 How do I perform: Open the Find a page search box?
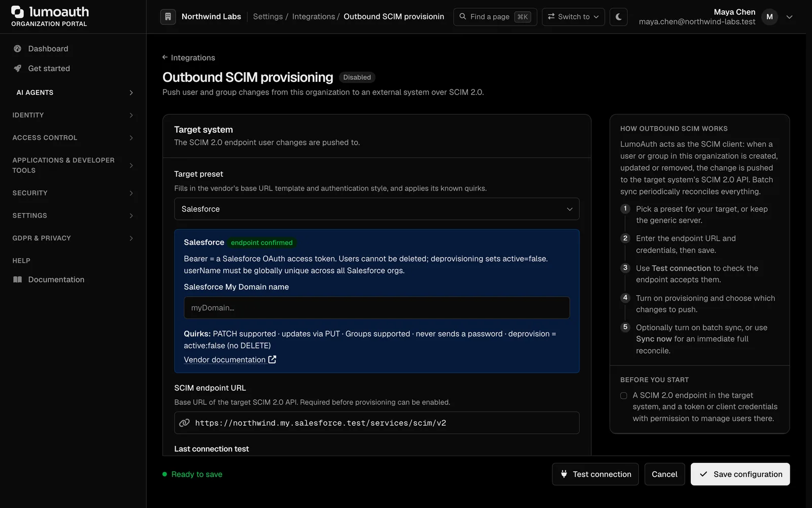[x=495, y=17]
